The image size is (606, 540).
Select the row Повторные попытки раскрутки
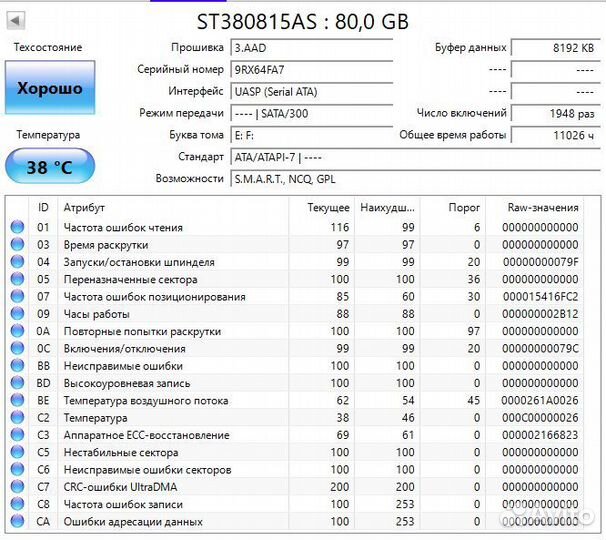pyautogui.click(x=294, y=331)
